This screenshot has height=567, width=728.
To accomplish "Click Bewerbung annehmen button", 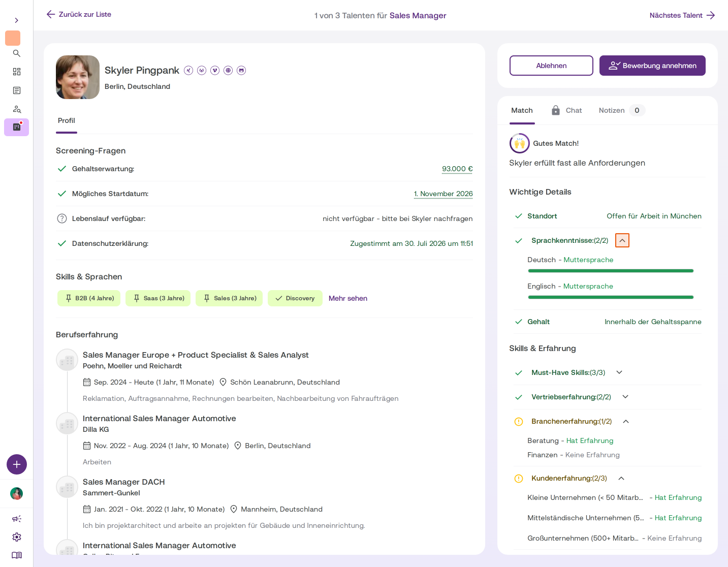I will coord(652,66).
